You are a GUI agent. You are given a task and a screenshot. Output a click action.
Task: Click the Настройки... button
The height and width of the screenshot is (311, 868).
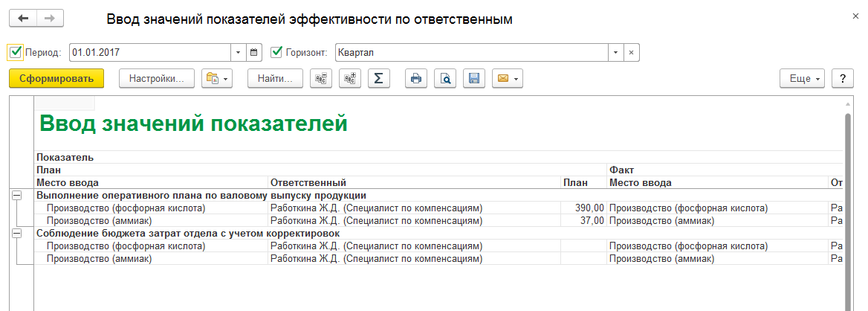156,78
